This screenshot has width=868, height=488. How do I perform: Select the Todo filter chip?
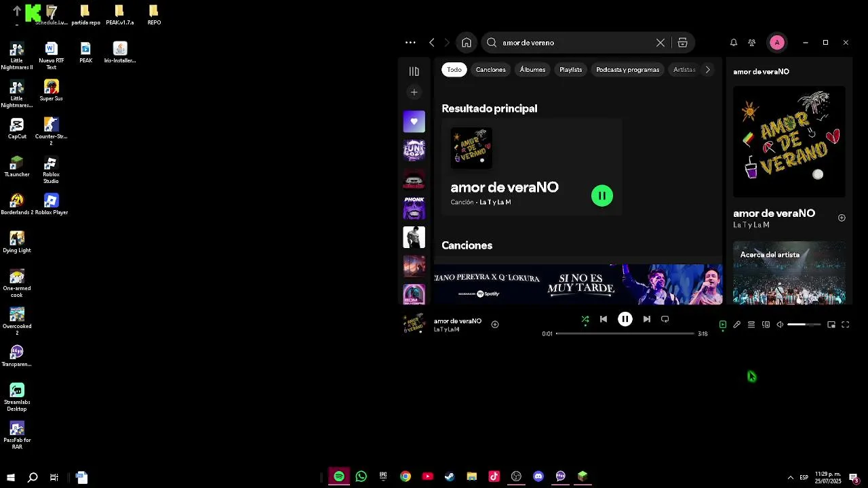click(x=454, y=70)
